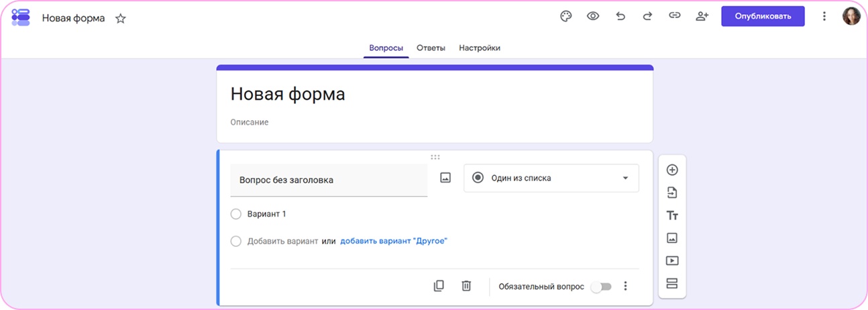Select the Вариант 1 radio button
868x310 pixels.
235,214
